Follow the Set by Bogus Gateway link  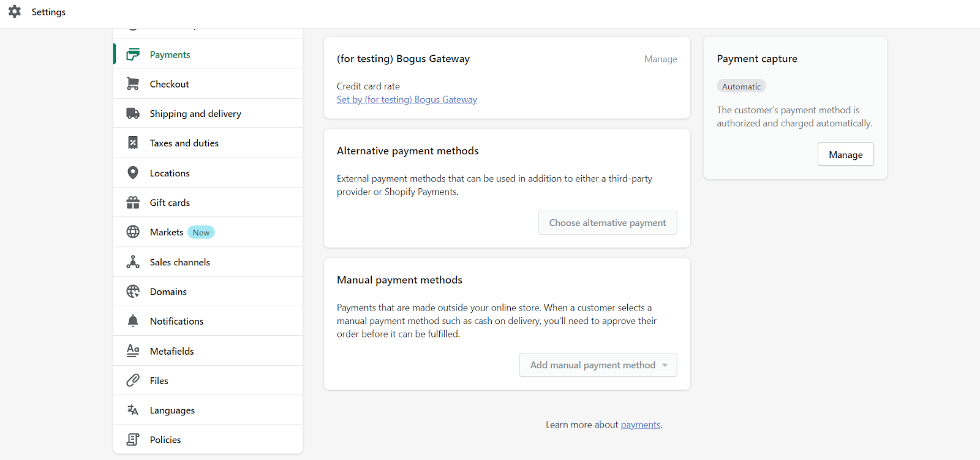pyautogui.click(x=407, y=100)
